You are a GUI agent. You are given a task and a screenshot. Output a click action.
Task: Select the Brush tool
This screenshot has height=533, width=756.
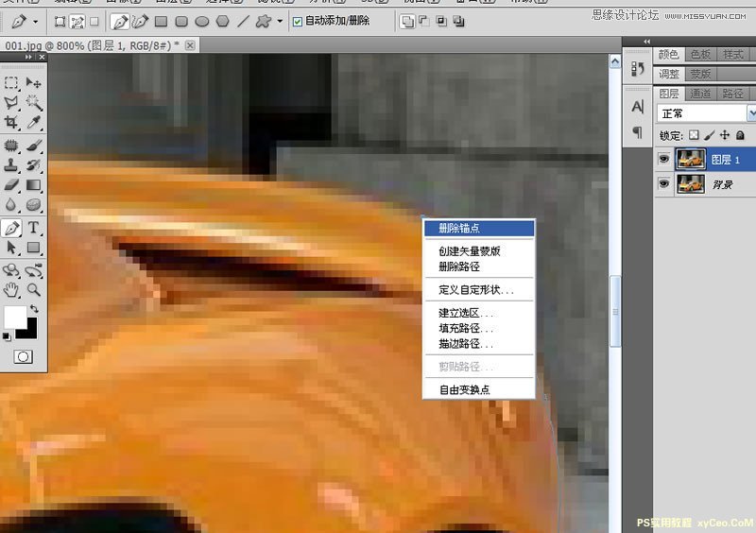coord(33,146)
